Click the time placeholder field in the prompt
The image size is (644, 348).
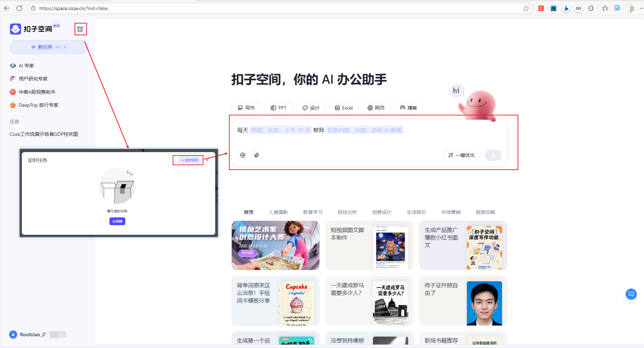(281, 130)
